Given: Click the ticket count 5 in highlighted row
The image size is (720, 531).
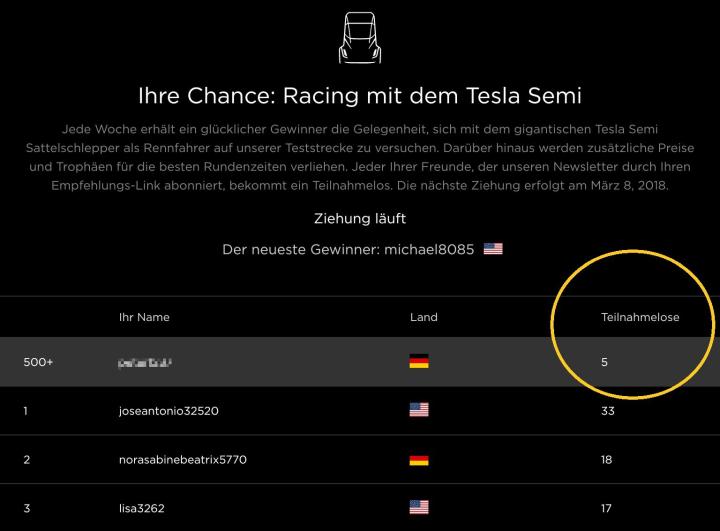Looking at the screenshot, I should (x=604, y=362).
